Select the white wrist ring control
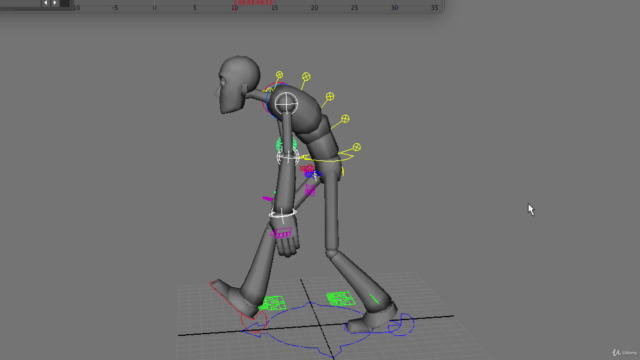 point(282,214)
